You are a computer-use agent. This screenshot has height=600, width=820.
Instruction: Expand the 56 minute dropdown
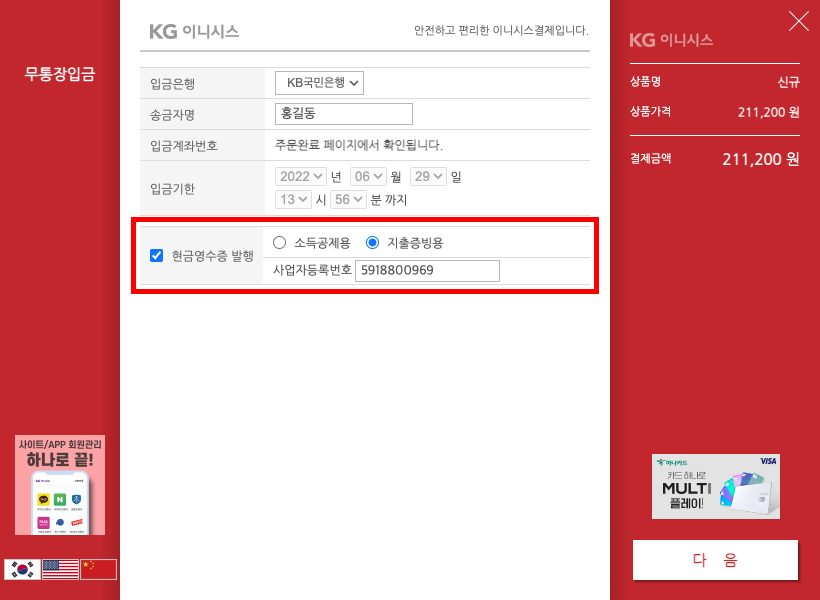coord(348,199)
